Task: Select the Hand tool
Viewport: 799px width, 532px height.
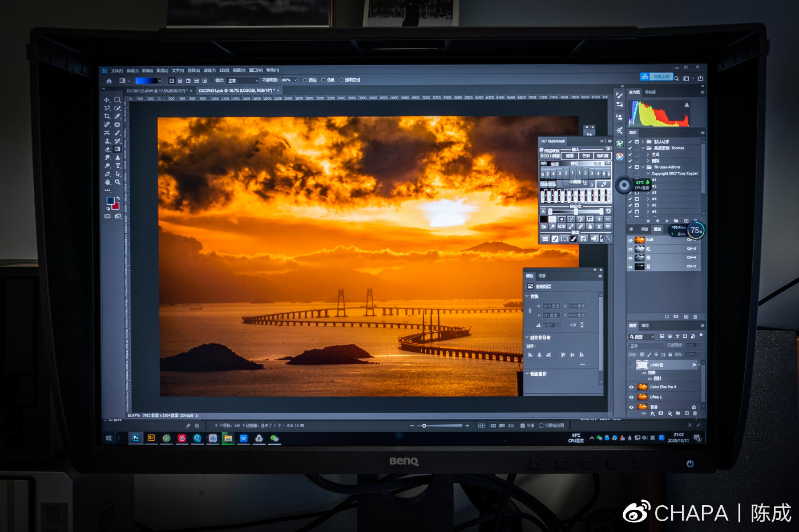Action: (x=107, y=182)
